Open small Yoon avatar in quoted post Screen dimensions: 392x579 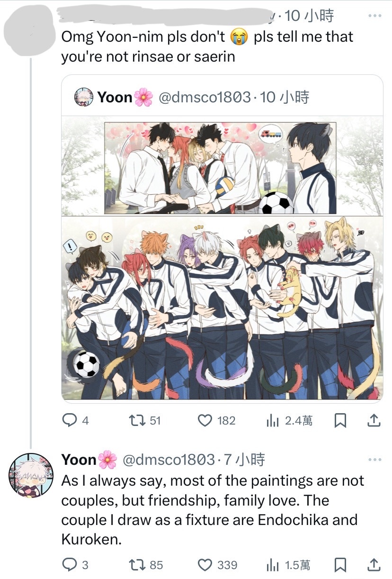click(84, 97)
